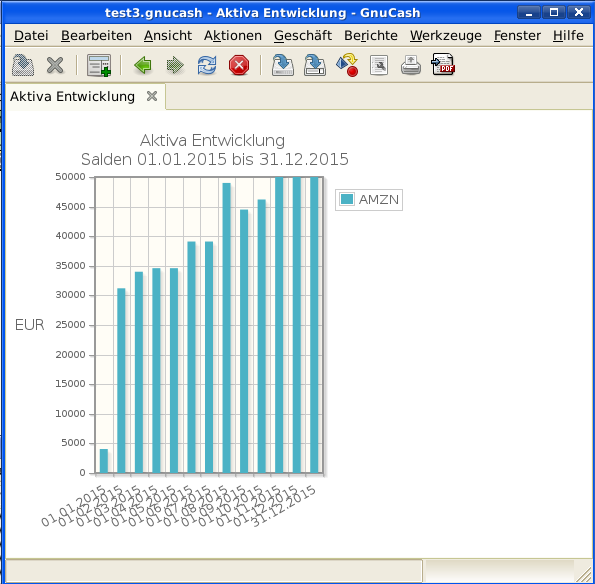Click the first Save report configuration icon
This screenshot has width=595, height=584.
[x=283, y=65]
